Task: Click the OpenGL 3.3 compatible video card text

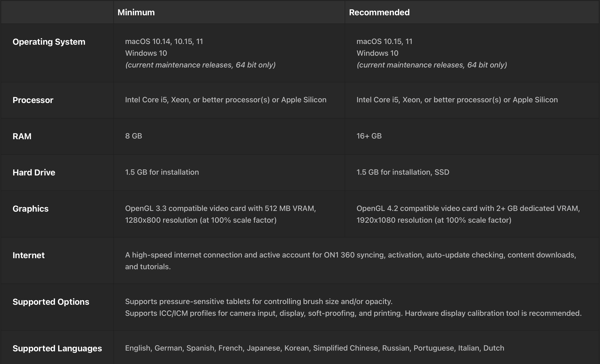Action: (x=220, y=208)
